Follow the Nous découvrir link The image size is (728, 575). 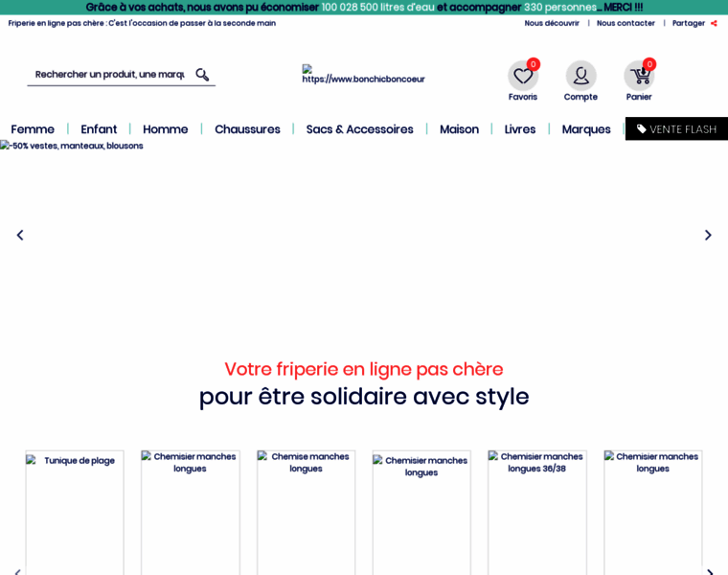[552, 23]
